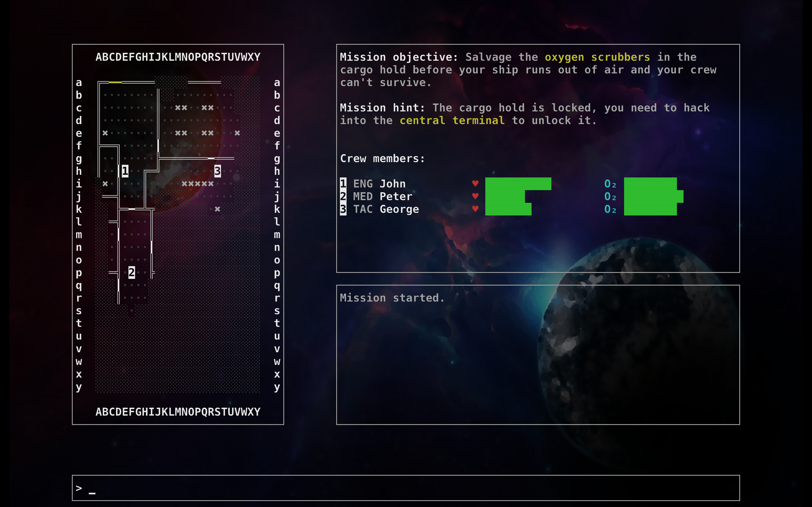Click the lone x marker on map row k
Image resolution: width=812 pixels, height=507 pixels.
218,209
